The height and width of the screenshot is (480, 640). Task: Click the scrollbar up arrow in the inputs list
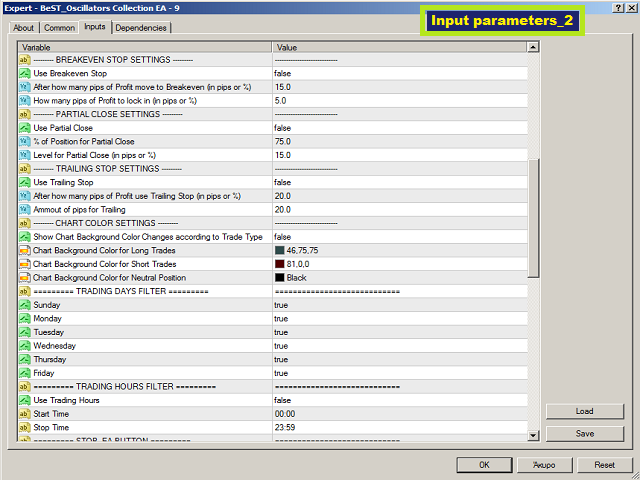click(x=533, y=47)
